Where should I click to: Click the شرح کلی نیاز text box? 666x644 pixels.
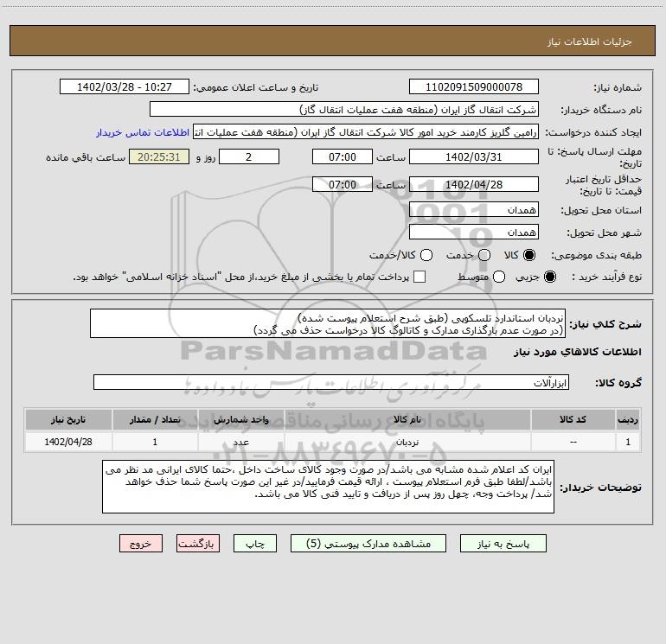coord(328,323)
